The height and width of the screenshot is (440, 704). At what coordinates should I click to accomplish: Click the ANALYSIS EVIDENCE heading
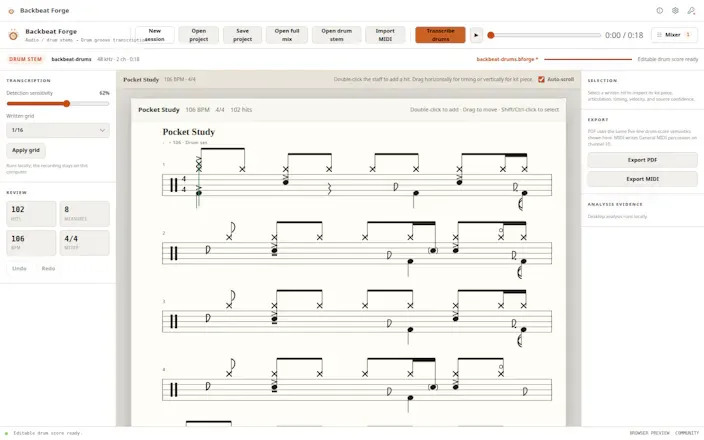click(615, 204)
